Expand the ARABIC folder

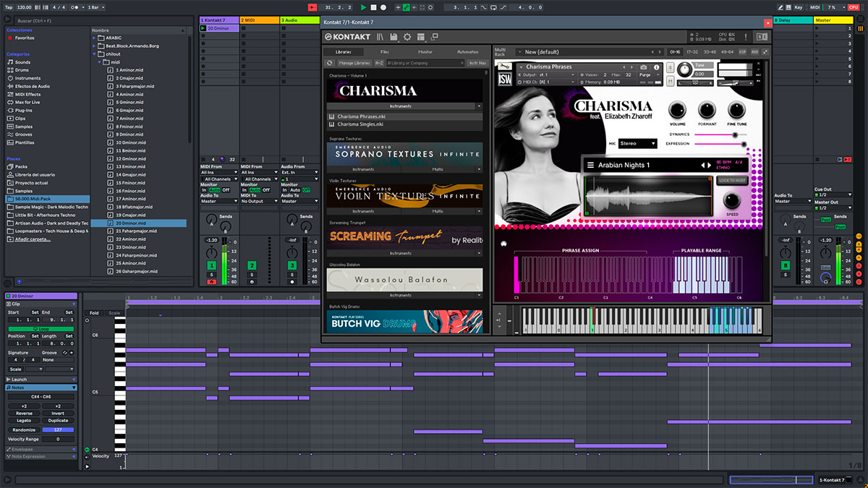(95, 38)
